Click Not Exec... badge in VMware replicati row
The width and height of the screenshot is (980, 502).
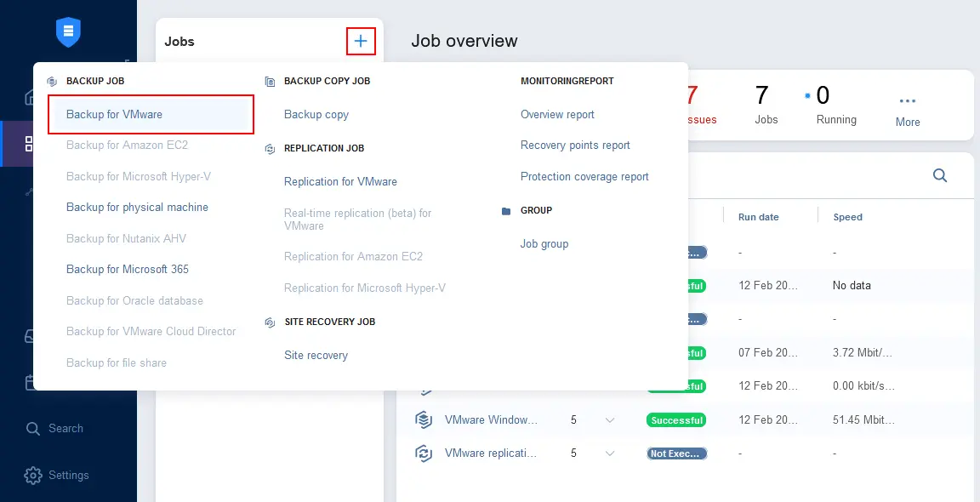pos(677,454)
